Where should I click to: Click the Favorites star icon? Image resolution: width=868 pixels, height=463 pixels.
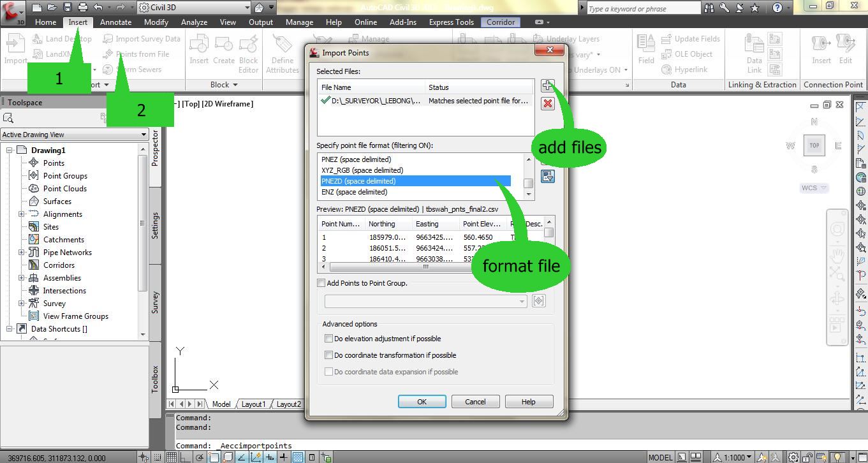tap(755, 8)
